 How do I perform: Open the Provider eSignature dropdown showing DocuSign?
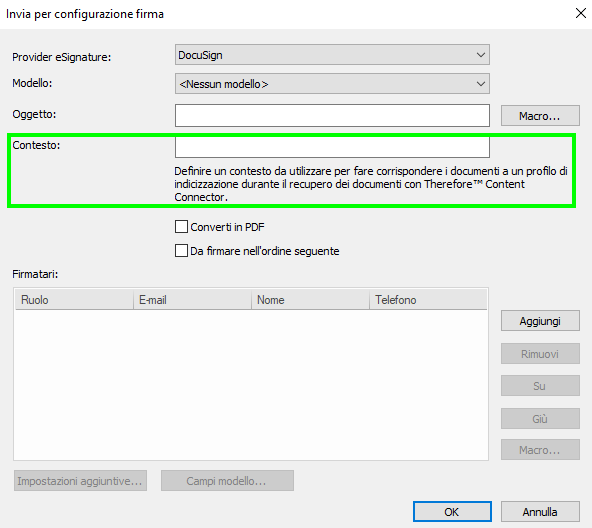click(332, 55)
